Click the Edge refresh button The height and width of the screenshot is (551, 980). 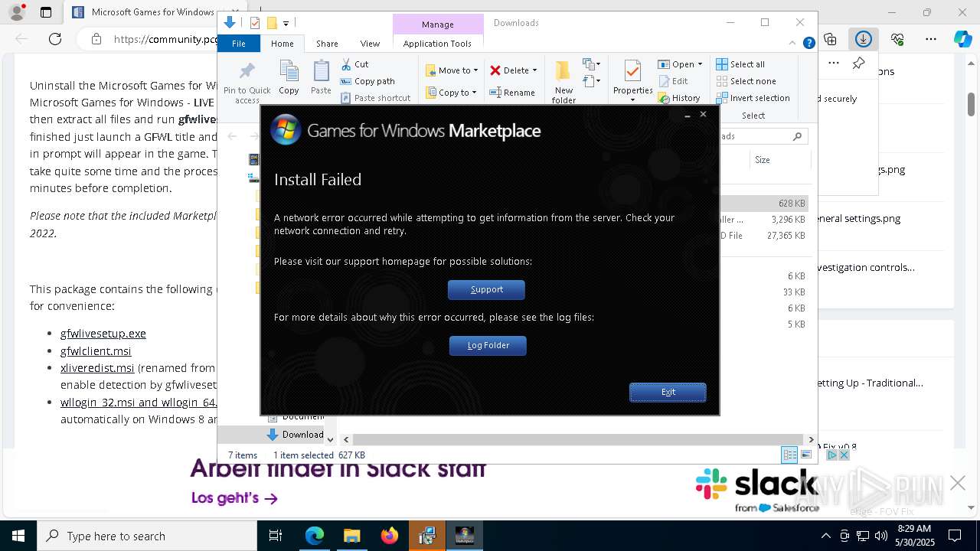[x=55, y=39]
